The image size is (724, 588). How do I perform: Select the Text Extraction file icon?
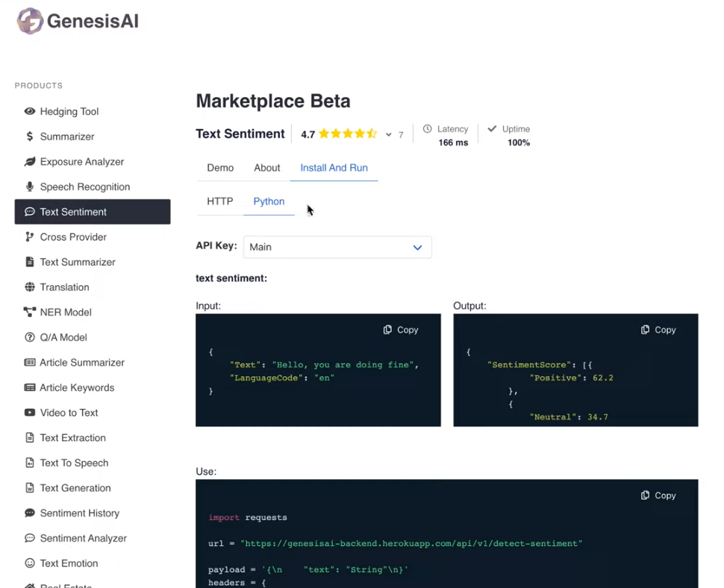coord(30,437)
